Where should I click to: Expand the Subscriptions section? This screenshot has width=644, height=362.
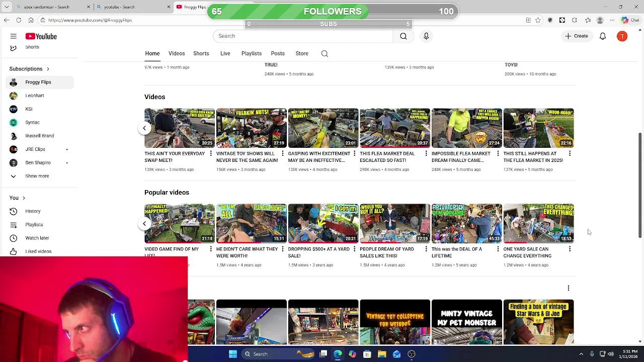(x=29, y=69)
